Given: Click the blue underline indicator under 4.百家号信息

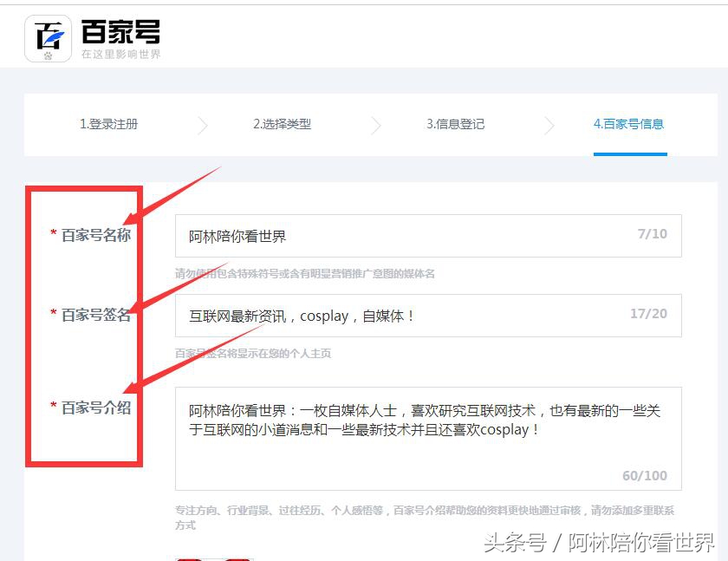Looking at the screenshot, I should tap(632, 154).
